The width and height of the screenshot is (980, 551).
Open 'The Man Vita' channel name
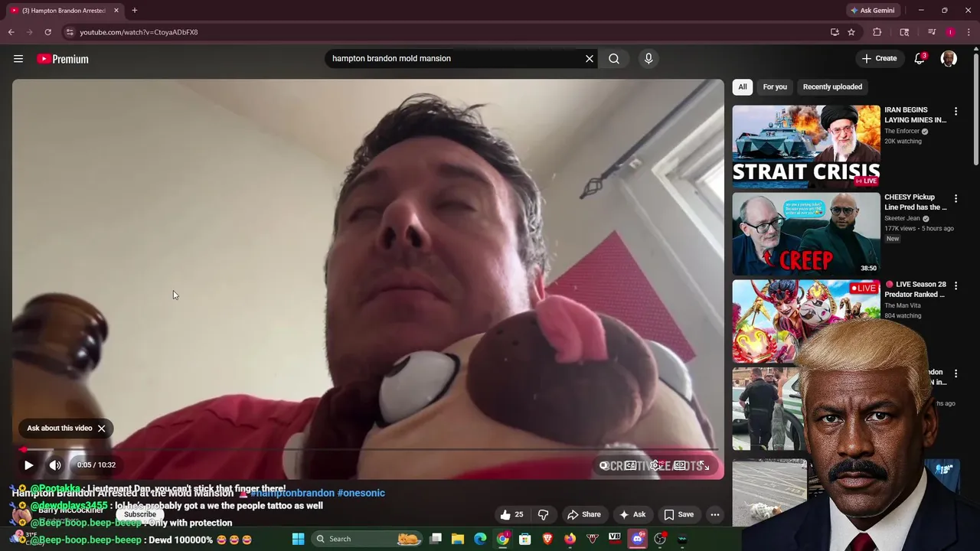tap(904, 305)
